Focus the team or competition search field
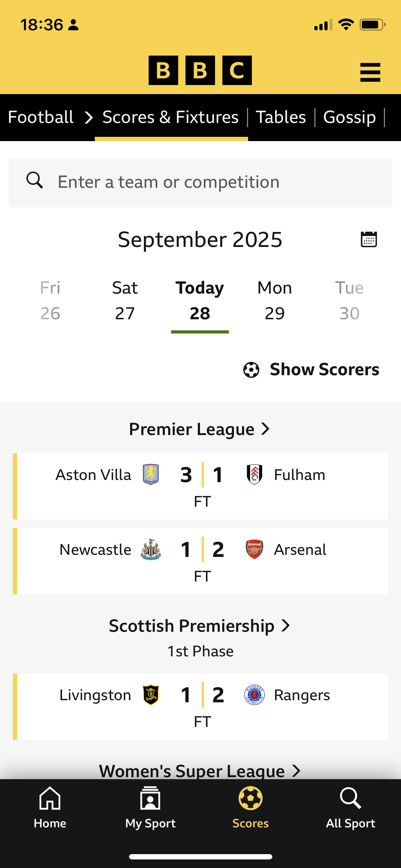The width and height of the screenshot is (401, 868). pyautogui.click(x=214, y=182)
